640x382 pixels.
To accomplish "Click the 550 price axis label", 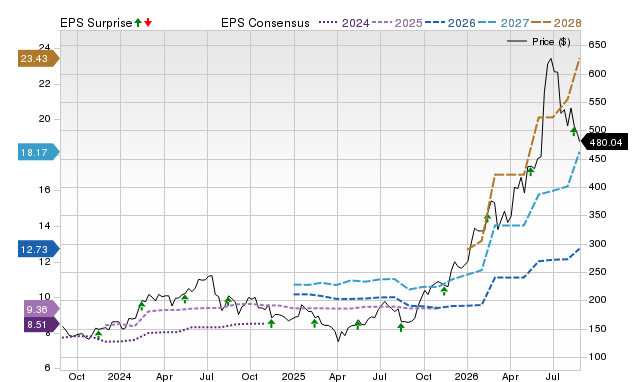I will (597, 102).
